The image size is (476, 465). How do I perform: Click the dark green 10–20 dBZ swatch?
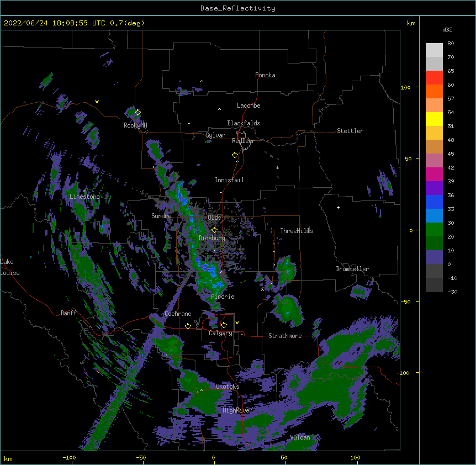(434, 244)
